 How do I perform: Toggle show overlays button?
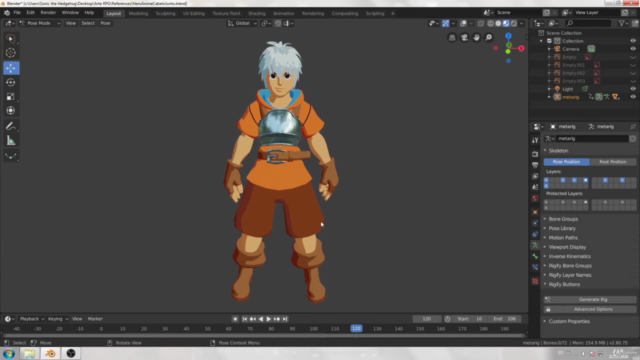click(x=463, y=24)
